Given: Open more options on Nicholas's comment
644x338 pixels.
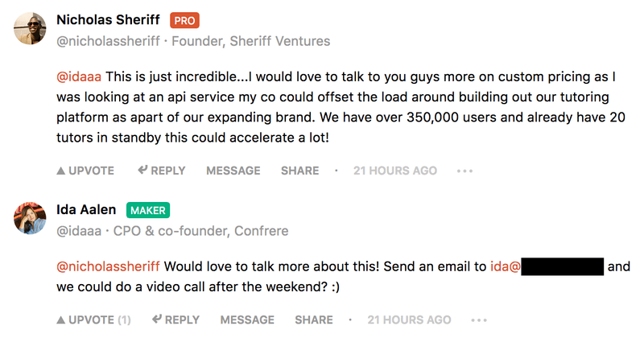Looking at the screenshot, I should coord(464,171).
